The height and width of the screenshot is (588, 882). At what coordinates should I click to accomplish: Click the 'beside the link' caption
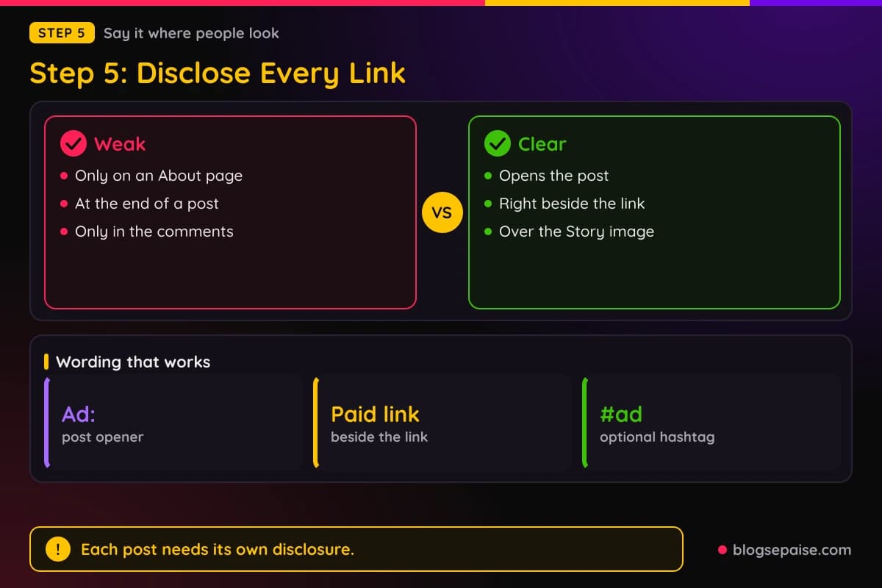379,437
